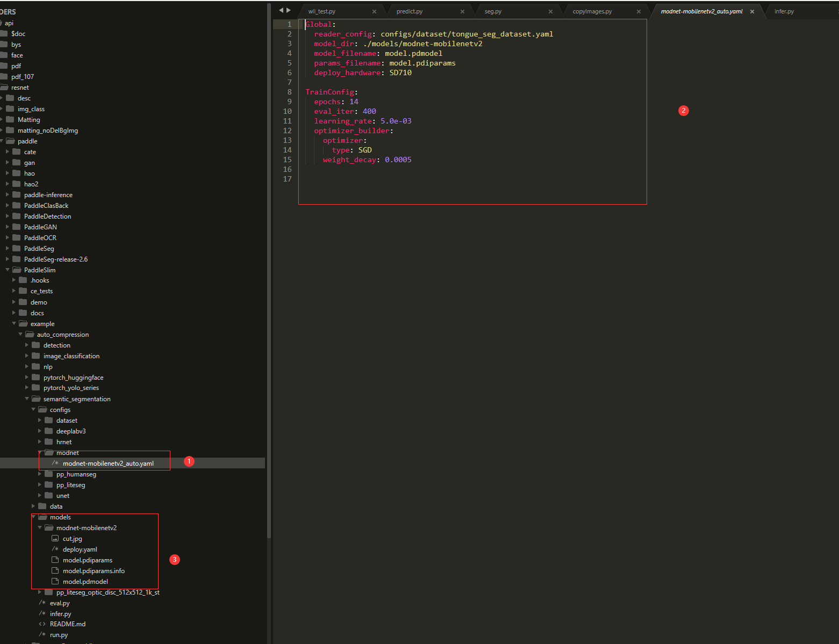Collapse the models folder arrow
839x644 pixels.
(33, 517)
